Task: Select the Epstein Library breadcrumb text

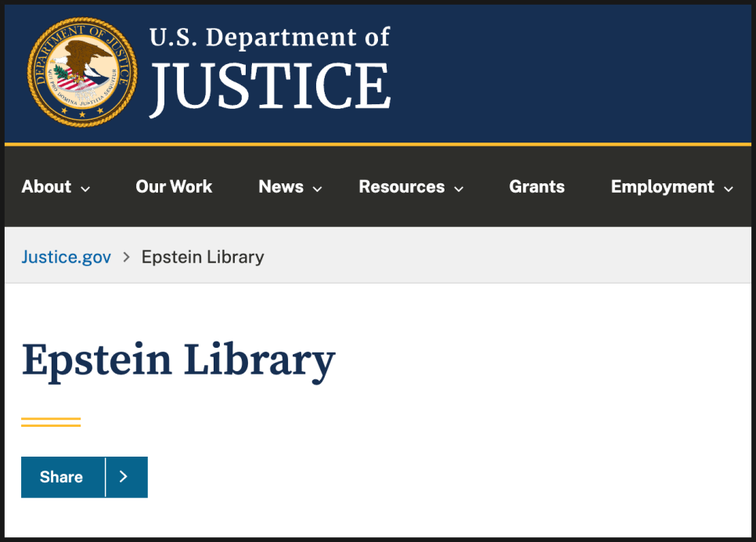Action: 203,257
